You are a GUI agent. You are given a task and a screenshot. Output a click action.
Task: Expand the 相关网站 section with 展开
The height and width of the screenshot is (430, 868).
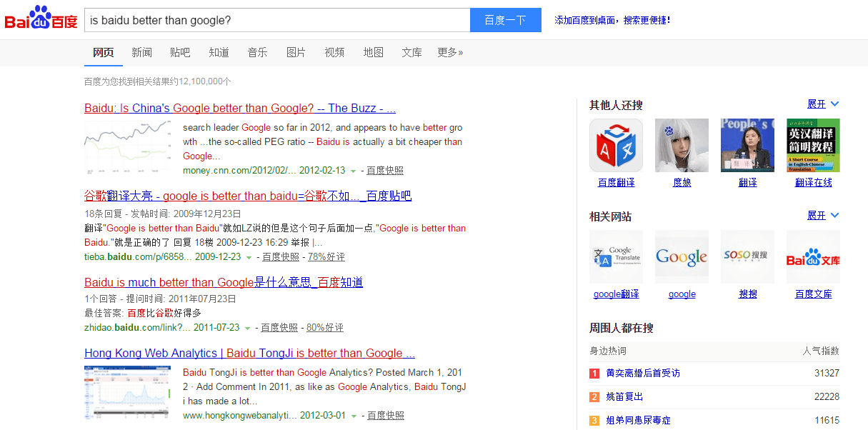823,216
